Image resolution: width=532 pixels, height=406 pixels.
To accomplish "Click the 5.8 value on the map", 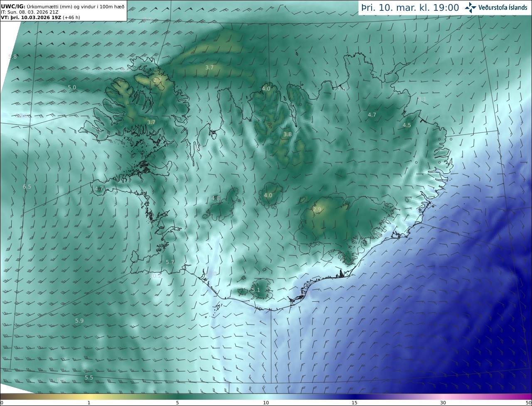I will [x=12, y=56].
